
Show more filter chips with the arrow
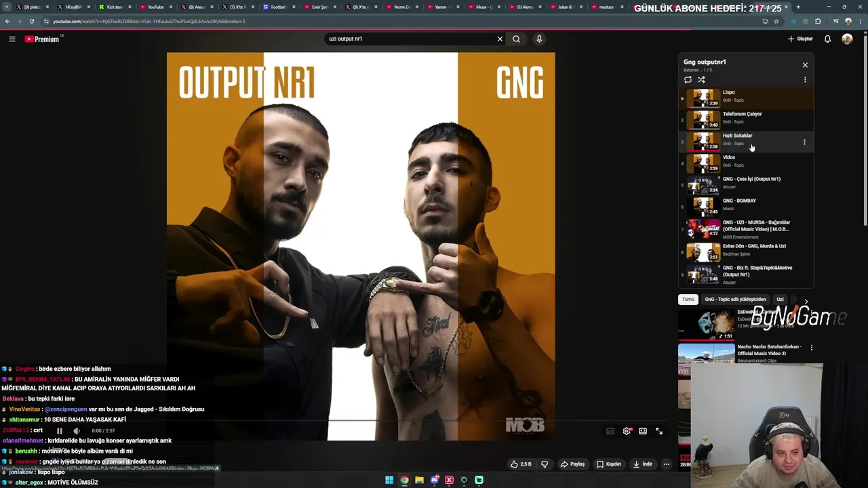806,300
